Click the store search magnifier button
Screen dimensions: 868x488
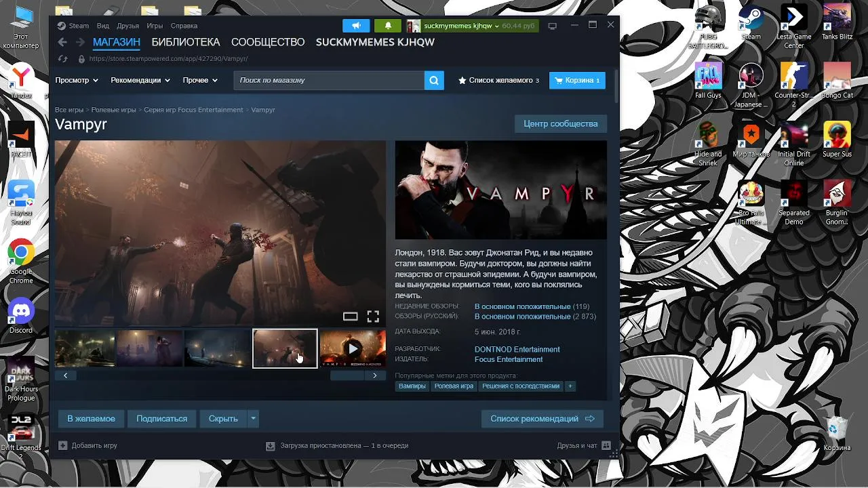(x=434, y=80)
